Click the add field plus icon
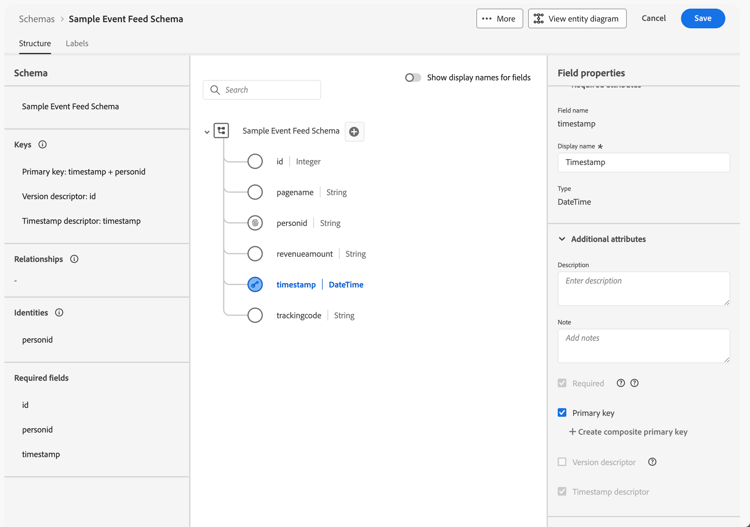The image size is (750, 527). coord(354,132)
